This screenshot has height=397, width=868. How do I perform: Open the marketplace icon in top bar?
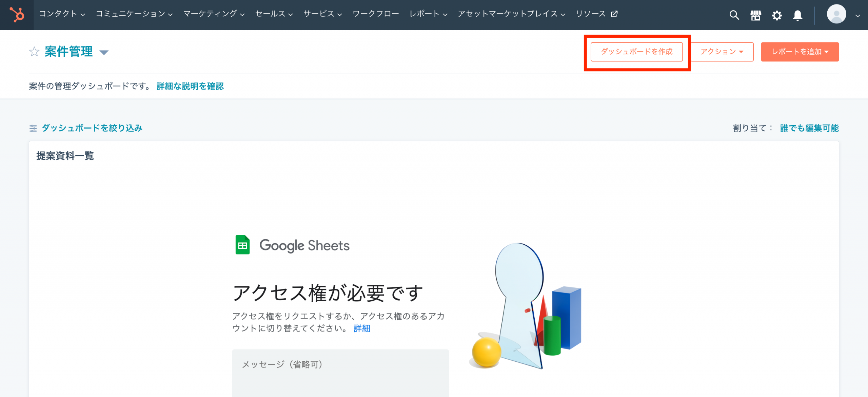755,15
